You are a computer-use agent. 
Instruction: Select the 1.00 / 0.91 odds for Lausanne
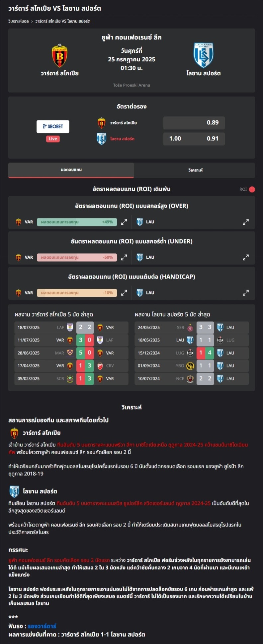tap(194, 139)
